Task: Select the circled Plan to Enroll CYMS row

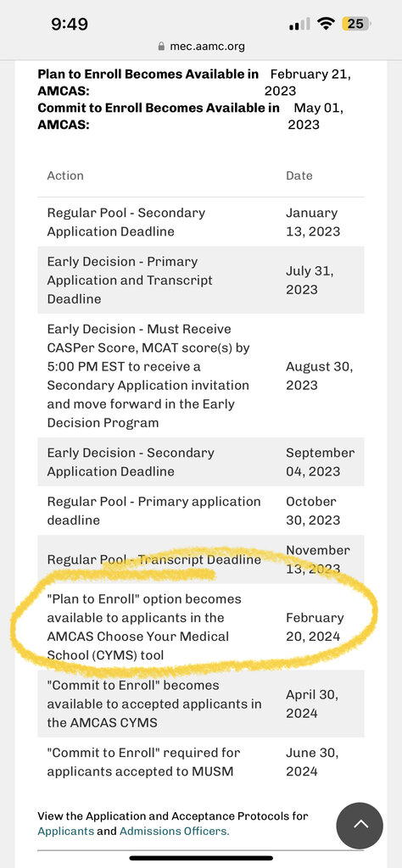Action: tap(201, 626)
